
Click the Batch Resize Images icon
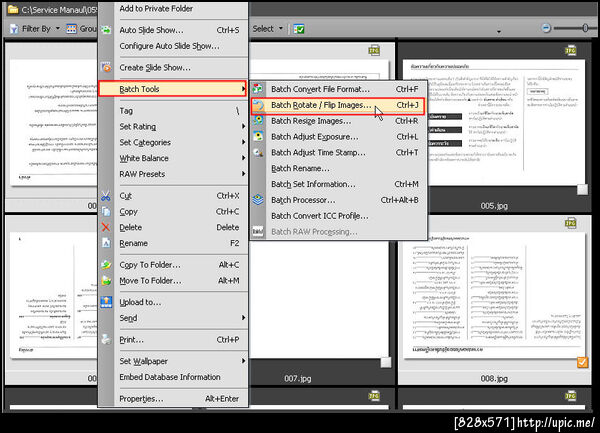(258, 120)
